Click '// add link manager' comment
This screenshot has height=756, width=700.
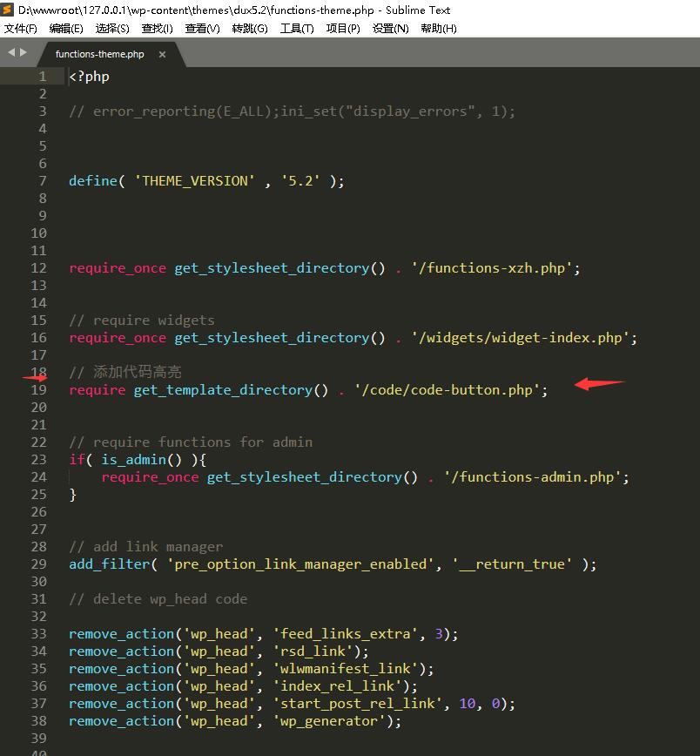click(146, 547)
